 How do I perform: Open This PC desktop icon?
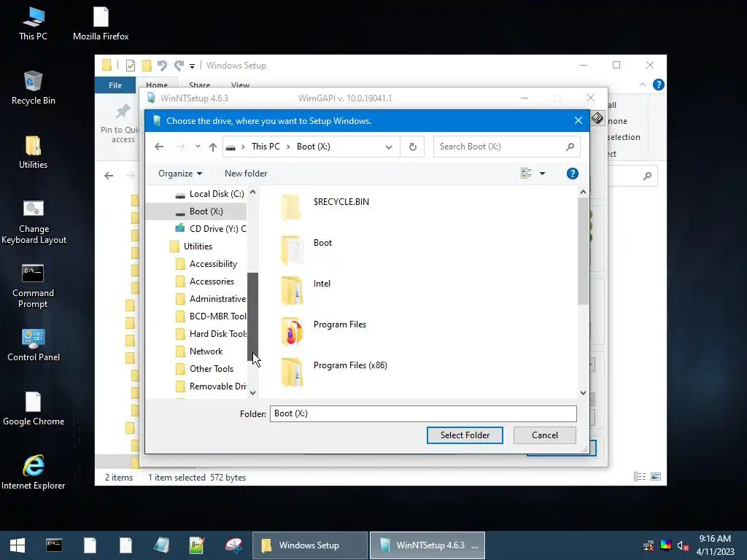[x=33, y=24]
